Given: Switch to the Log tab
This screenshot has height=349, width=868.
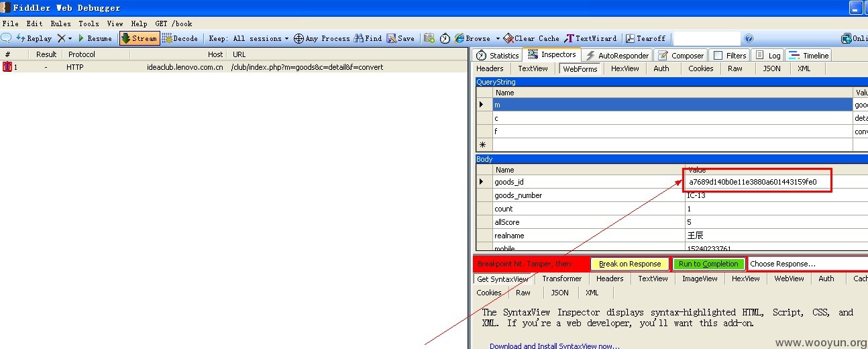Looking at the screenshot, I should point(767,56).
